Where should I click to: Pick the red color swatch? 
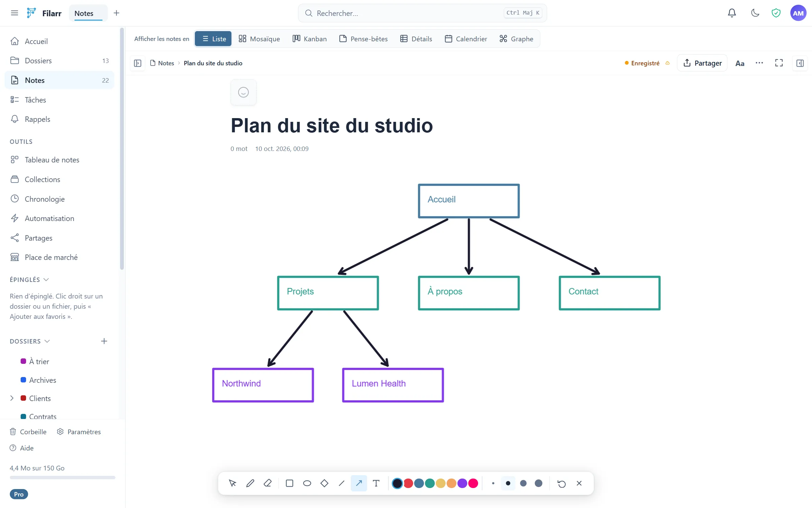(408, 483)
